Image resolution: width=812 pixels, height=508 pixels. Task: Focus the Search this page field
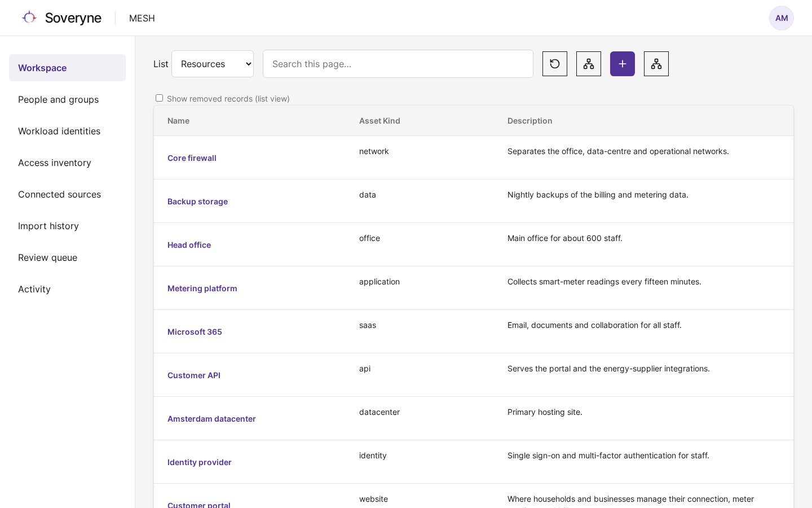(x=398, y=64)
